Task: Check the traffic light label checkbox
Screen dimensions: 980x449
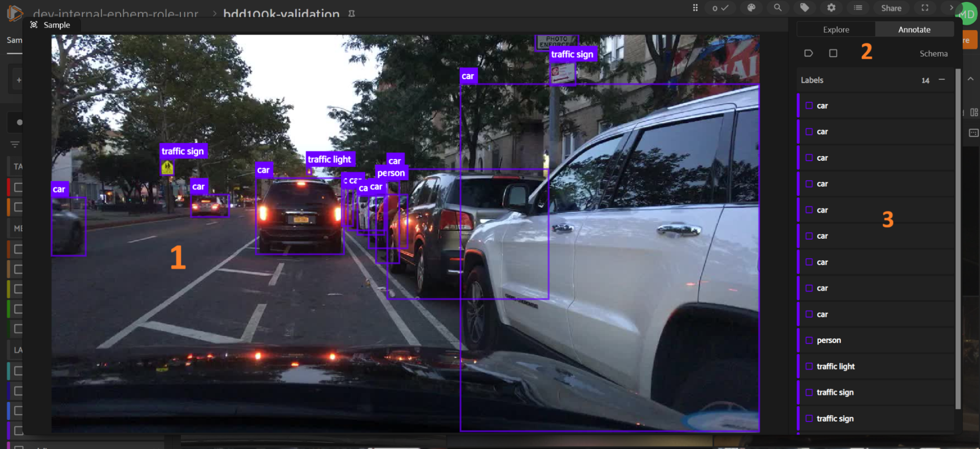Action: point(809,366)
